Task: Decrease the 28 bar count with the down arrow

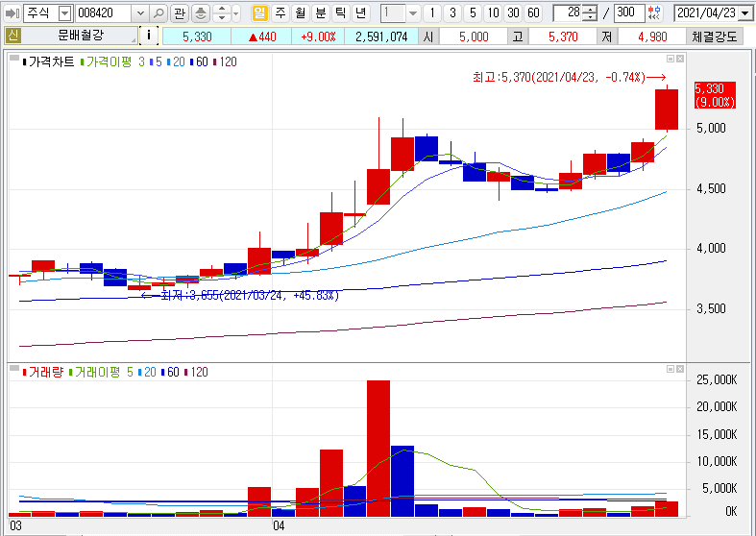Action: (x=589, y=18)
